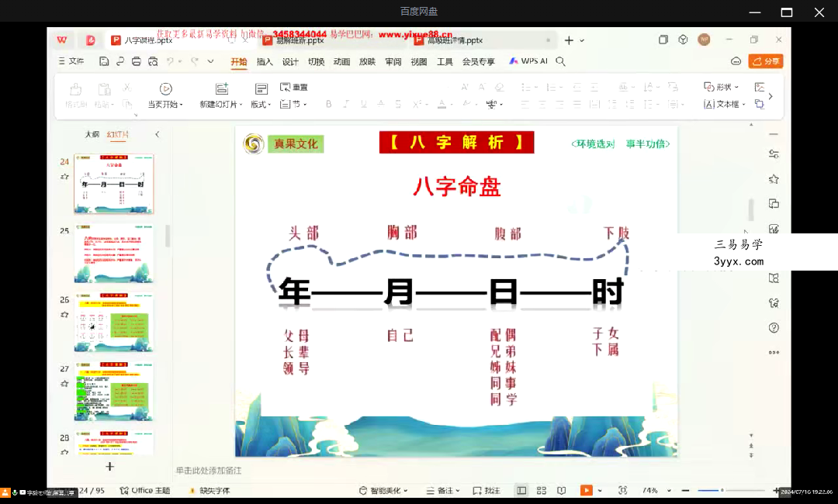Click the 重置 reset button

(294, 87)
